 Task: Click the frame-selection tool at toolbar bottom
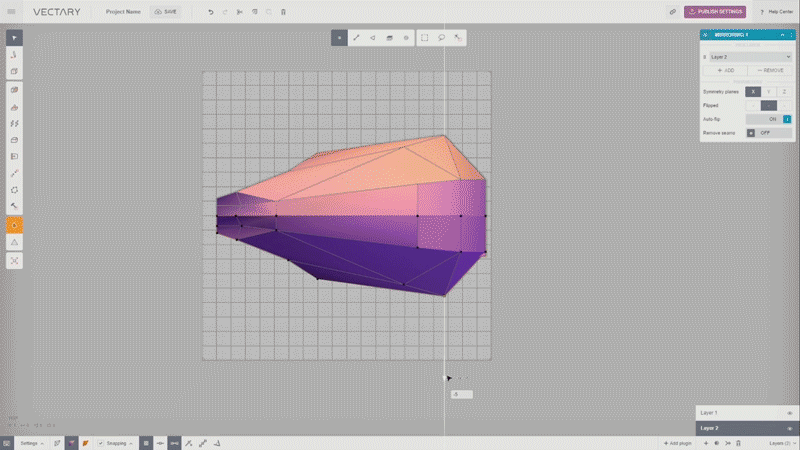pos(14,261)
